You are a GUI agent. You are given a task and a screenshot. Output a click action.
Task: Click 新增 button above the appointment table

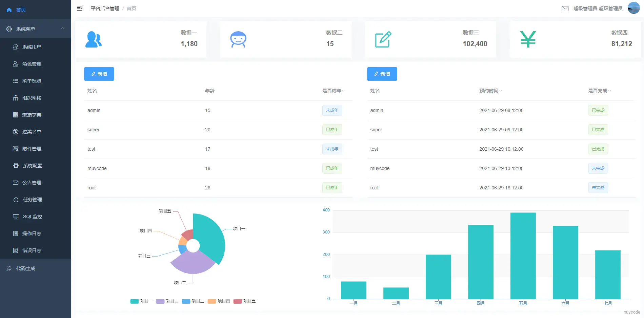382,74
